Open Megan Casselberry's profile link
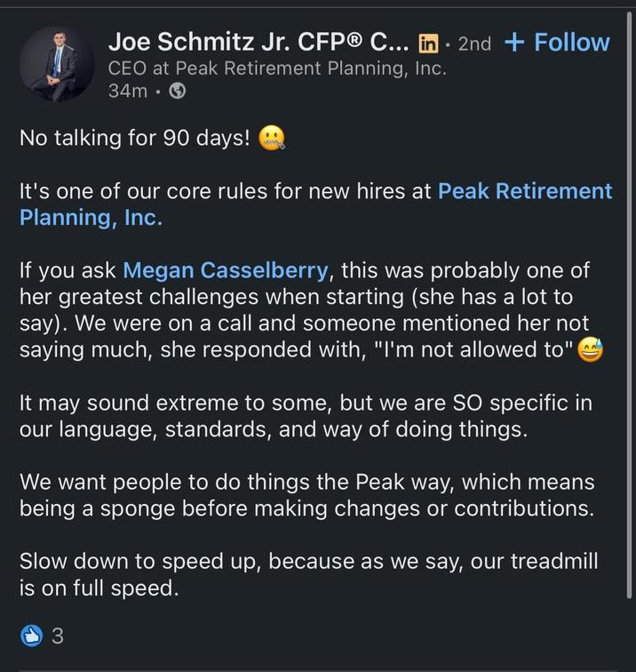Screen dimensions: 636x672 coord(227,269)
